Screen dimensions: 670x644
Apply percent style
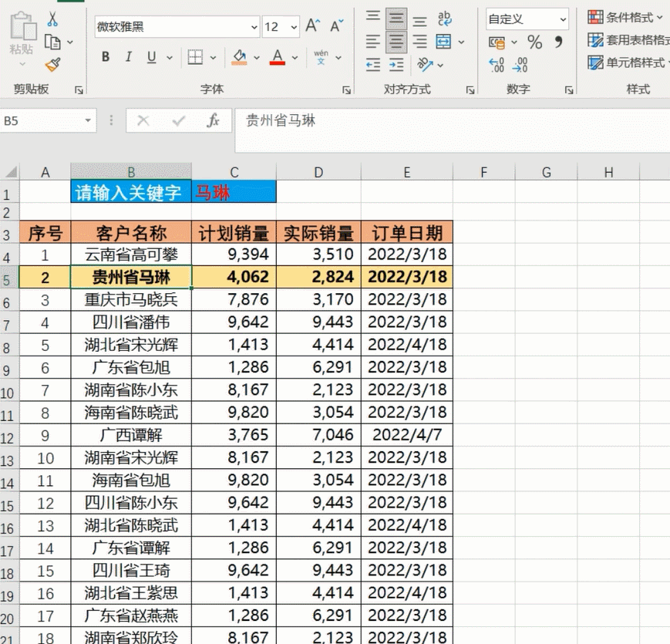(x=535, y=42)
